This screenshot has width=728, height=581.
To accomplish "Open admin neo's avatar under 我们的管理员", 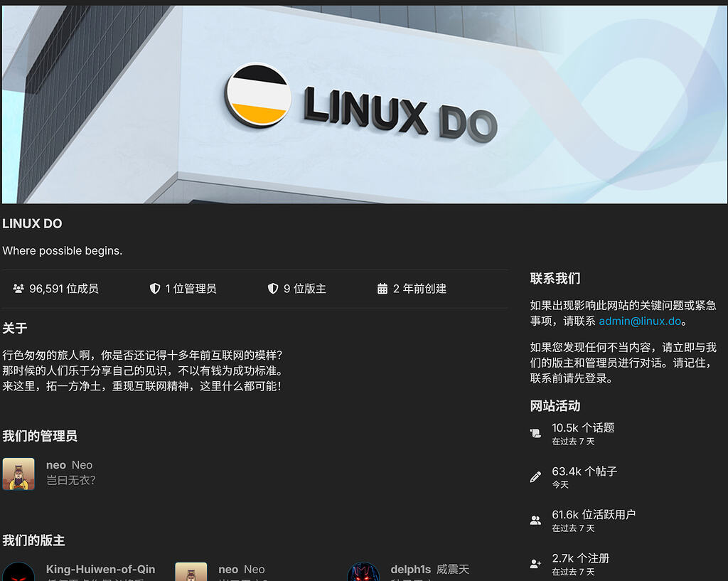I will [18, 474].
